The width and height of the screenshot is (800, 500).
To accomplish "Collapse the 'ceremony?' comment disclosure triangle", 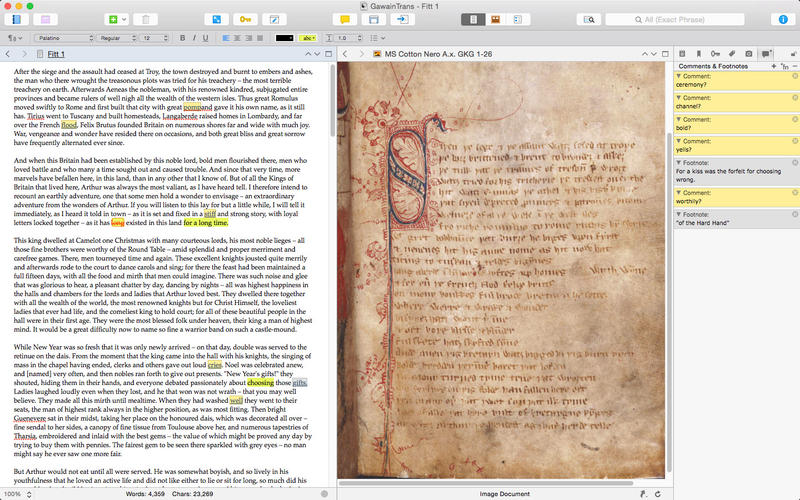I will (680, 76).
